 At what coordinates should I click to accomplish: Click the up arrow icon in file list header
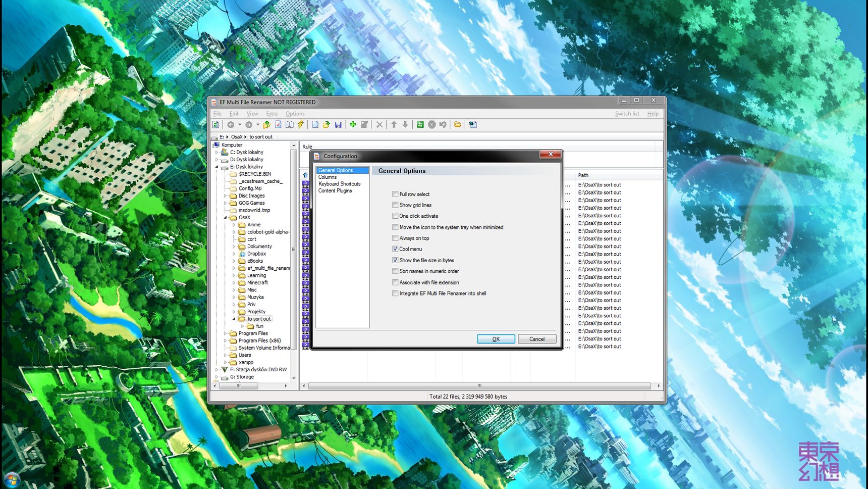[305, 175]
